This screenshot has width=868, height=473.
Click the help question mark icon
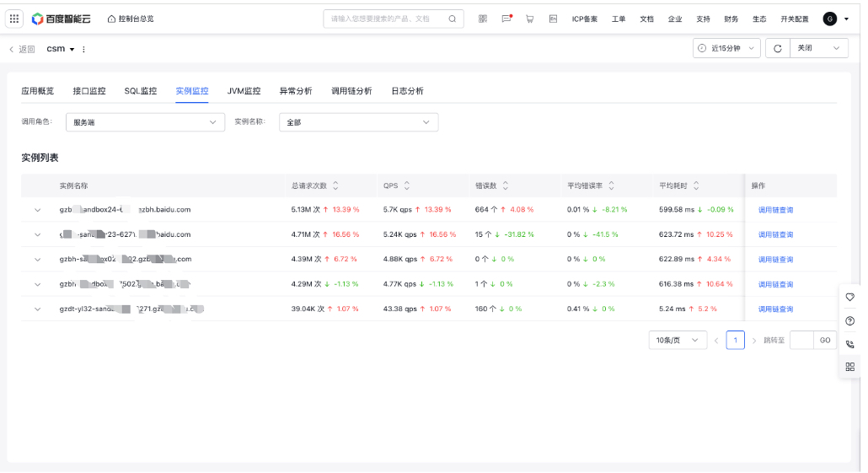pyautogui.click(x=850, y=320)
